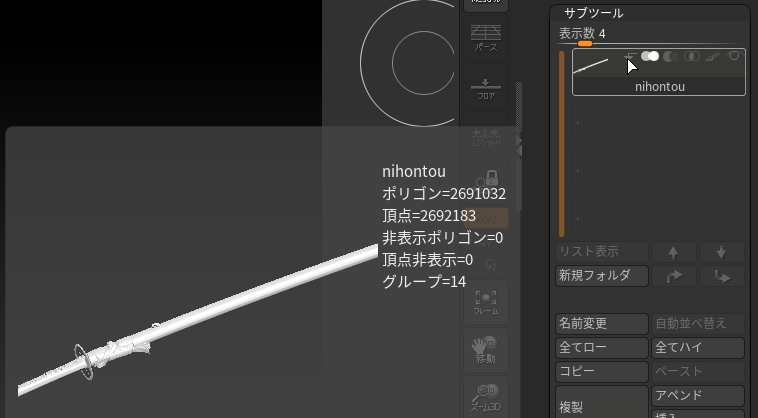Select the 移動 move view button
758x418 pixels.
pos(486,350)
